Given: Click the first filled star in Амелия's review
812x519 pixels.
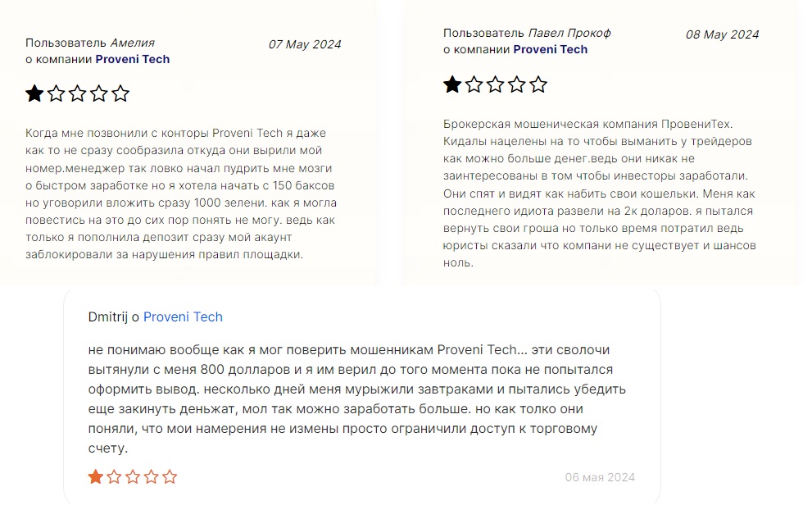Looking at the screenshot, I should pos(34,93).
